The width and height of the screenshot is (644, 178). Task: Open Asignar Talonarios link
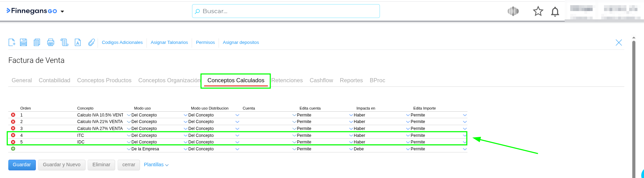click(169, 43)
